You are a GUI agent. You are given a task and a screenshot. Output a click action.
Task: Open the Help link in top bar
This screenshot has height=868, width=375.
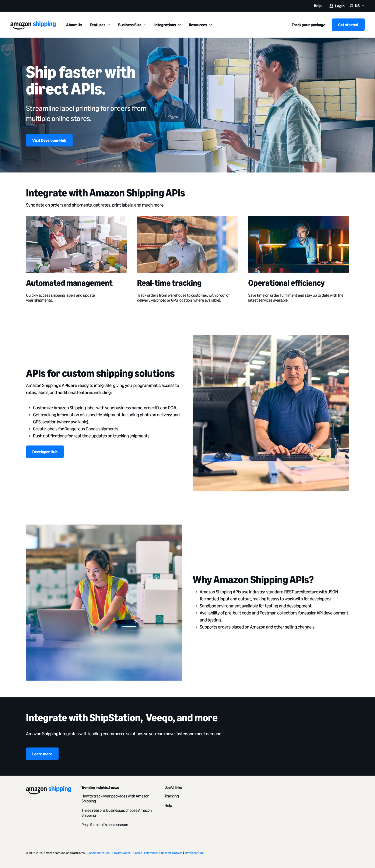click(317, 6)
